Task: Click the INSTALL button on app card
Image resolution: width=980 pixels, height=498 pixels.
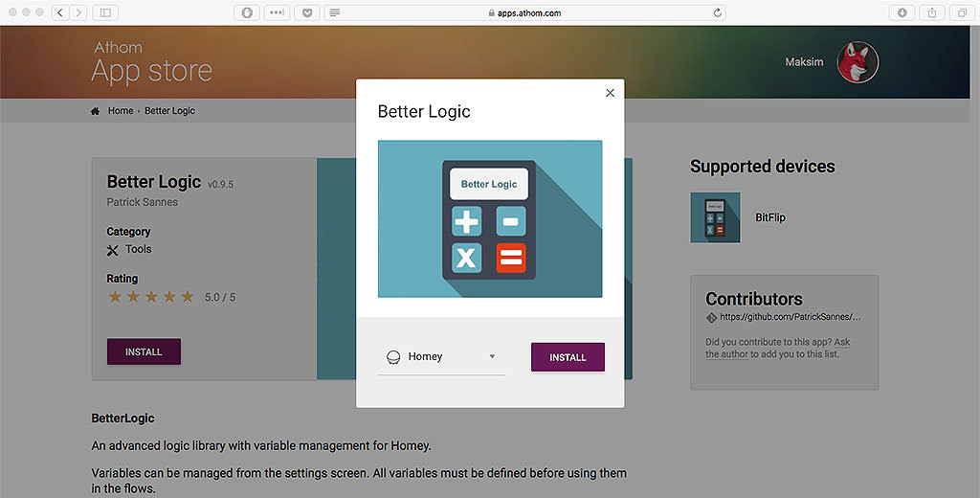Action: [144, 351]
